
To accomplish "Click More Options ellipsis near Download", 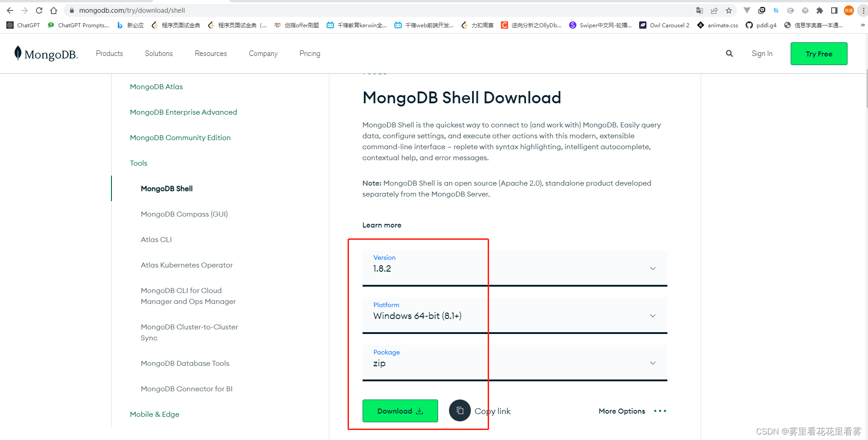I will [660, 410].
